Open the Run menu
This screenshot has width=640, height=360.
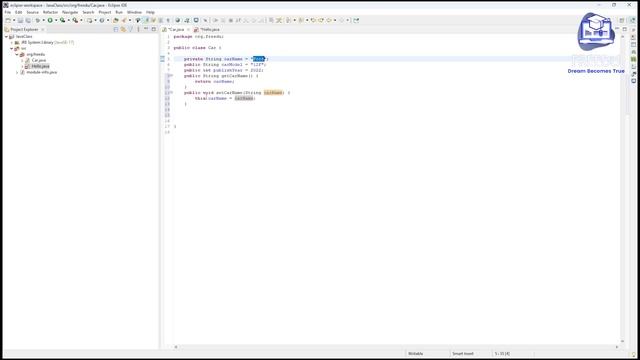(x=119, y=12)
